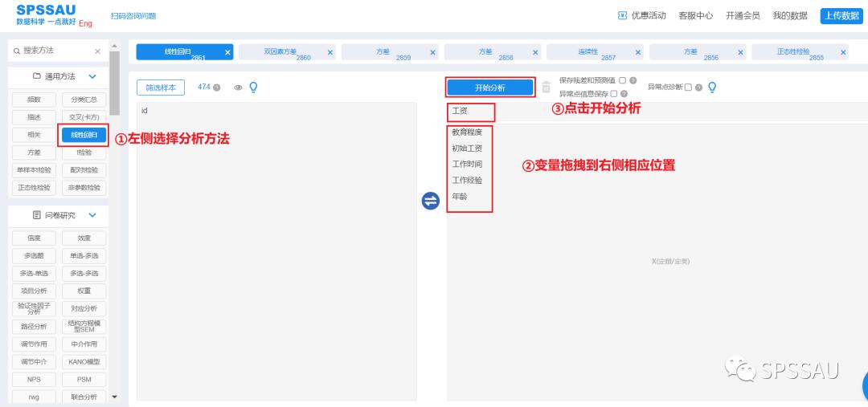
Task: Close the 双因素方差 2860 tab
Action: point(330,52)
